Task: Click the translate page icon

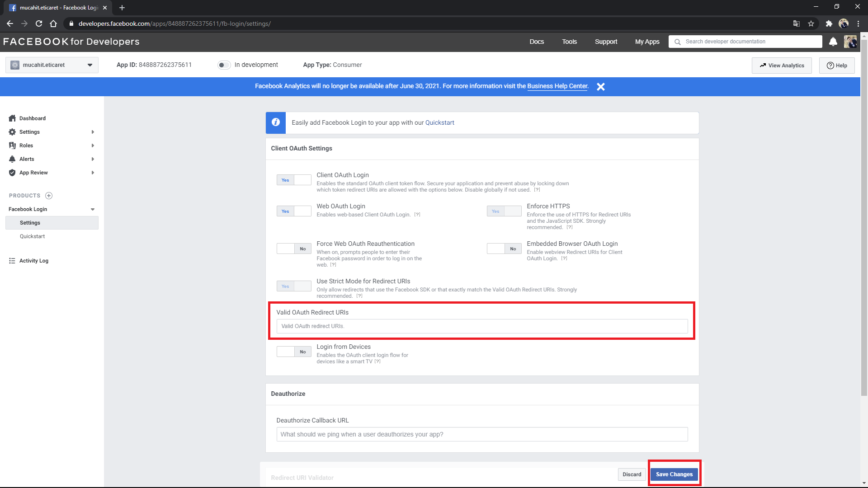Action: tap(797, 23)
